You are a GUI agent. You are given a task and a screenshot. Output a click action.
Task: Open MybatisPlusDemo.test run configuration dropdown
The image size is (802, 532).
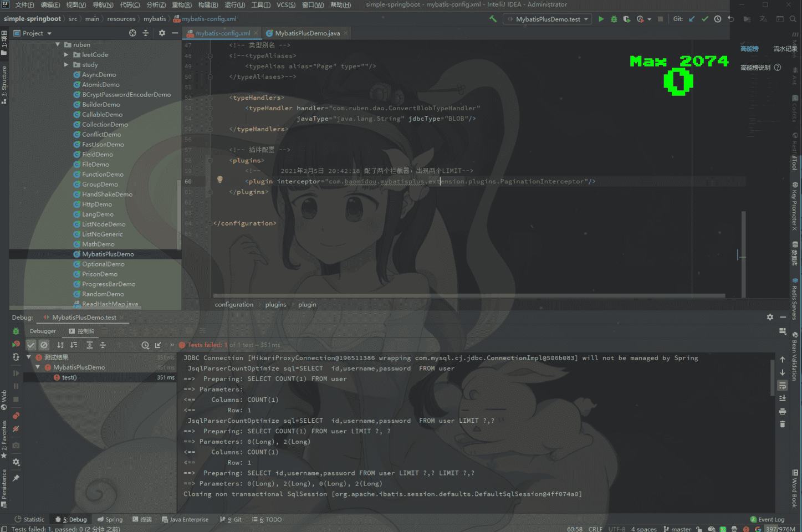(548, 19)
